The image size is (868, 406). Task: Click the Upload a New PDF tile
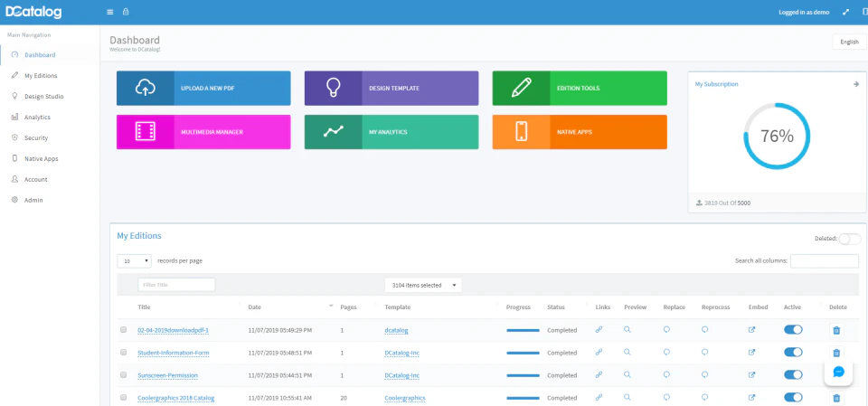[x=203, y=88]
